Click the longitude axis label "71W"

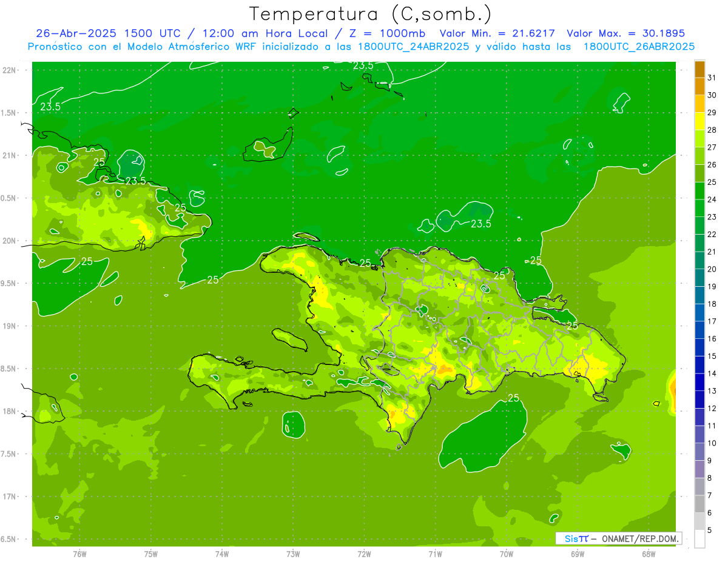pyautogui.click(x=435, y=554)
